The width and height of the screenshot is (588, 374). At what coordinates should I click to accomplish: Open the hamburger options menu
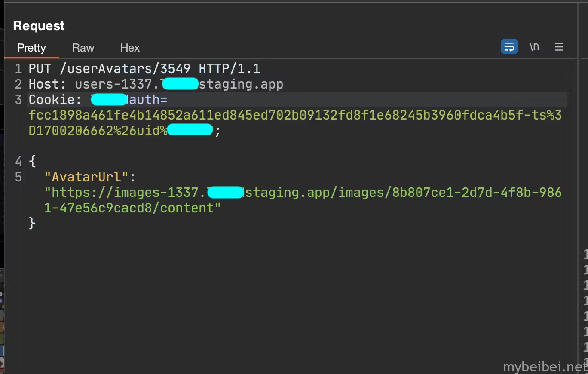point(559,47)
